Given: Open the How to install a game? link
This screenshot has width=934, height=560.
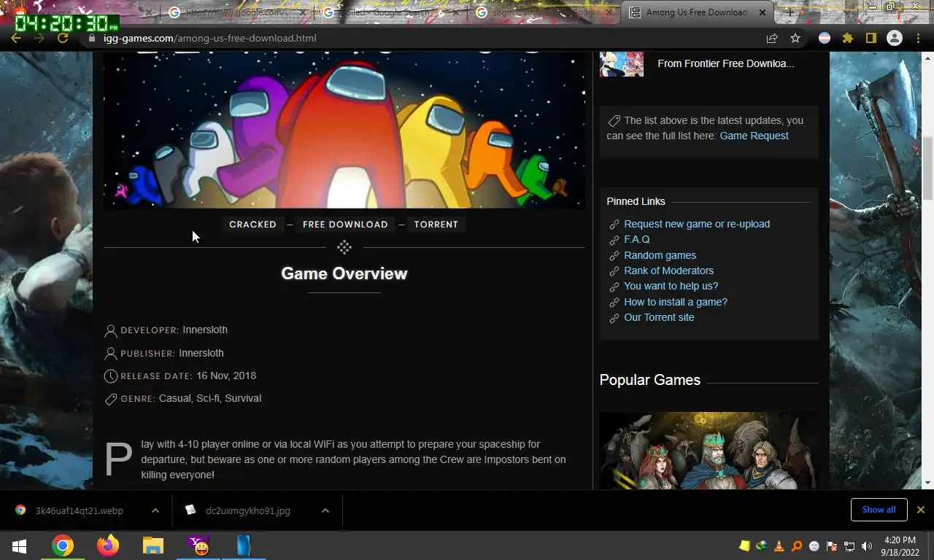Looking at the screenshot, I should [x=675, y=302].
